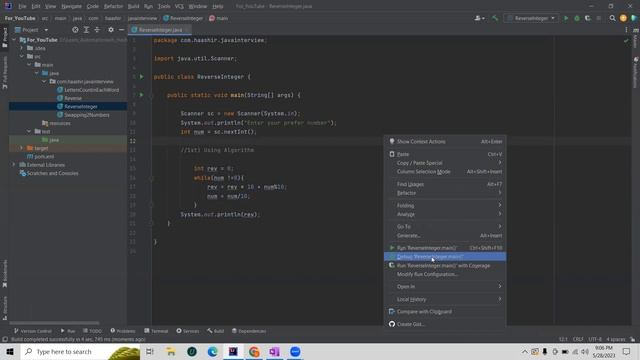Open Zoom app from taskbar

coord(295,351)
